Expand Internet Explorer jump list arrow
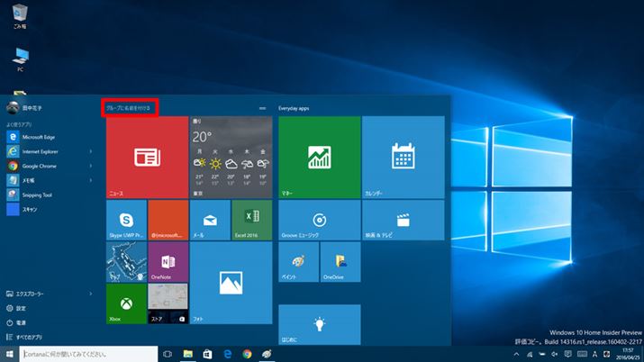The width and height of the screenshot is (644, 362). coord(91,152)
